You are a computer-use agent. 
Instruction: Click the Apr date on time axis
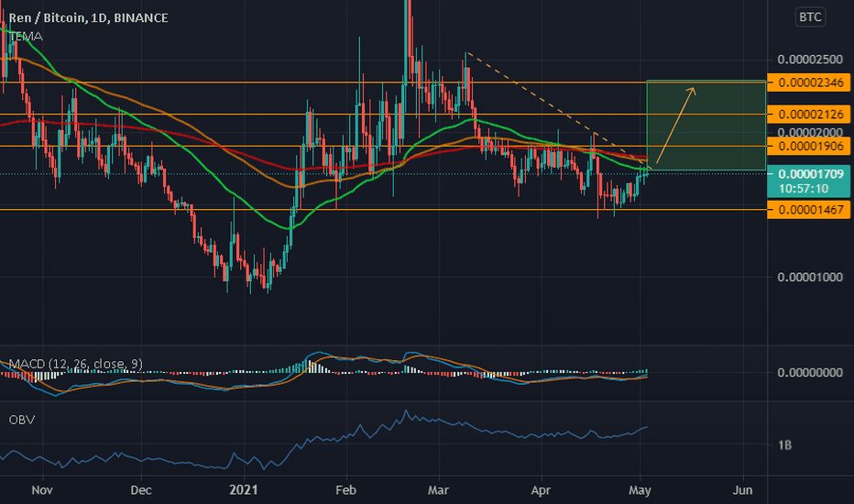541,490
